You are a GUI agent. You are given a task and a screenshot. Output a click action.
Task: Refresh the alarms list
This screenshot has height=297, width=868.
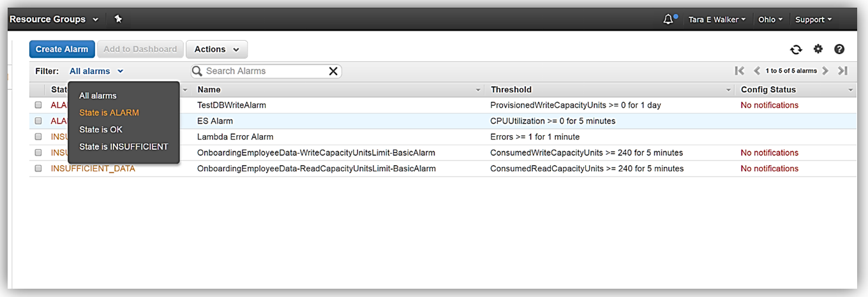[796, 49]
